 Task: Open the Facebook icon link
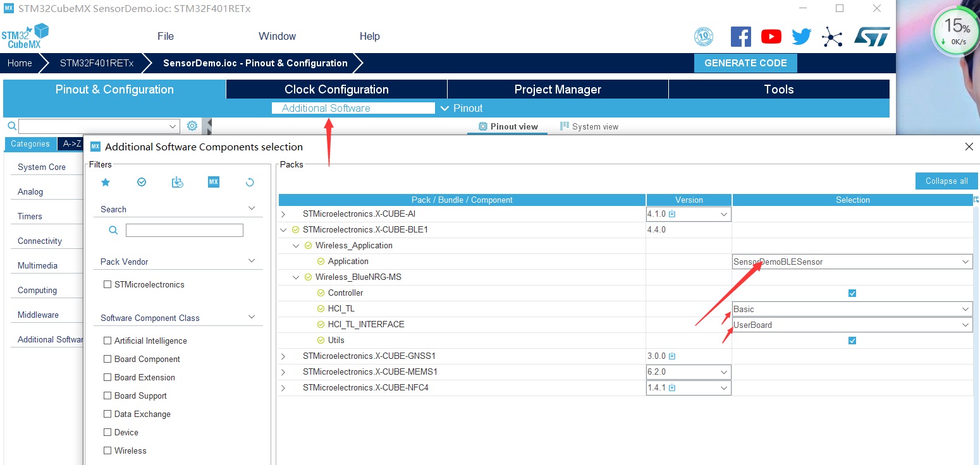tap(741, 37)
